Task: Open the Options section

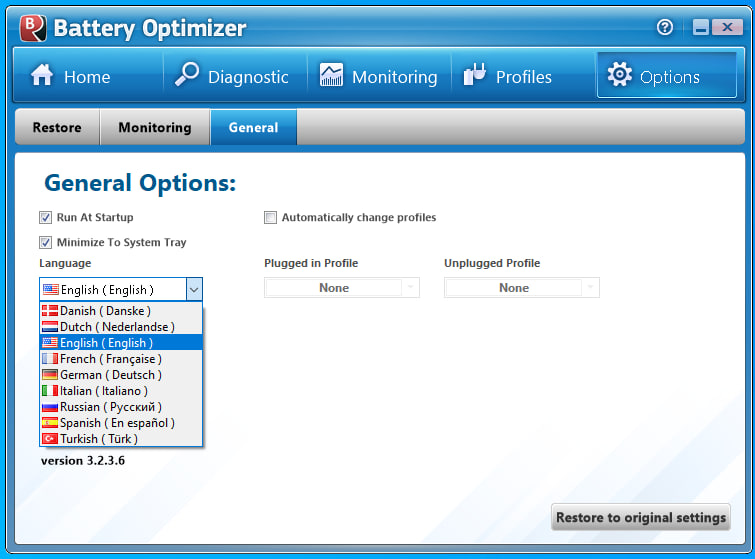Action: (x=667, y=75)
